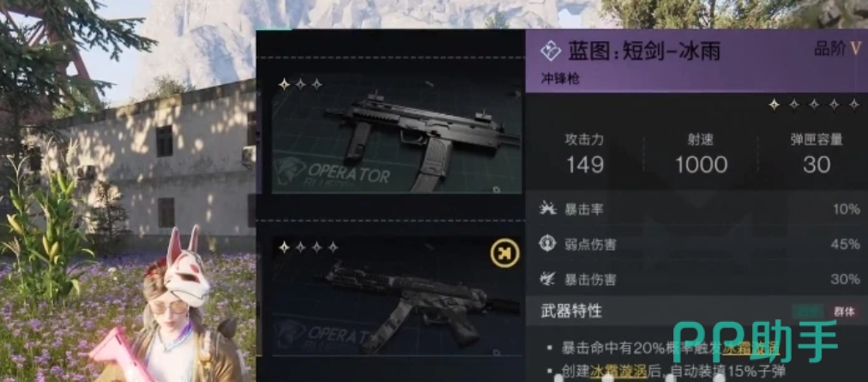Select the 暴击率 stat icon

point(547,209)
